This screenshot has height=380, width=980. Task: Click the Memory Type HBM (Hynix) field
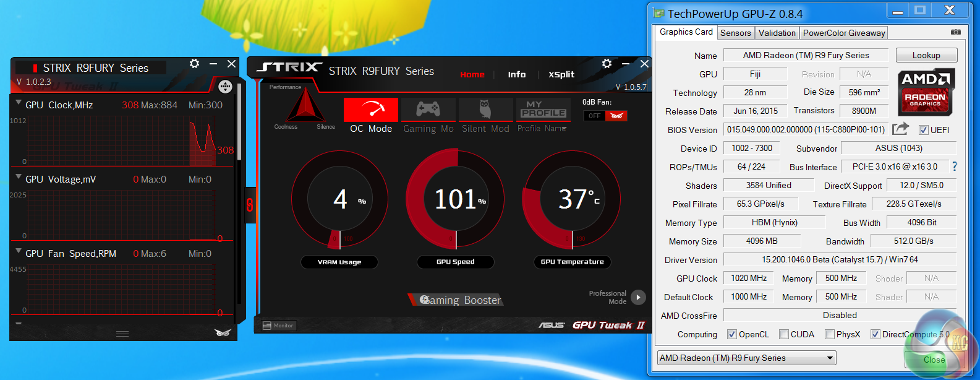pos(774,222)
